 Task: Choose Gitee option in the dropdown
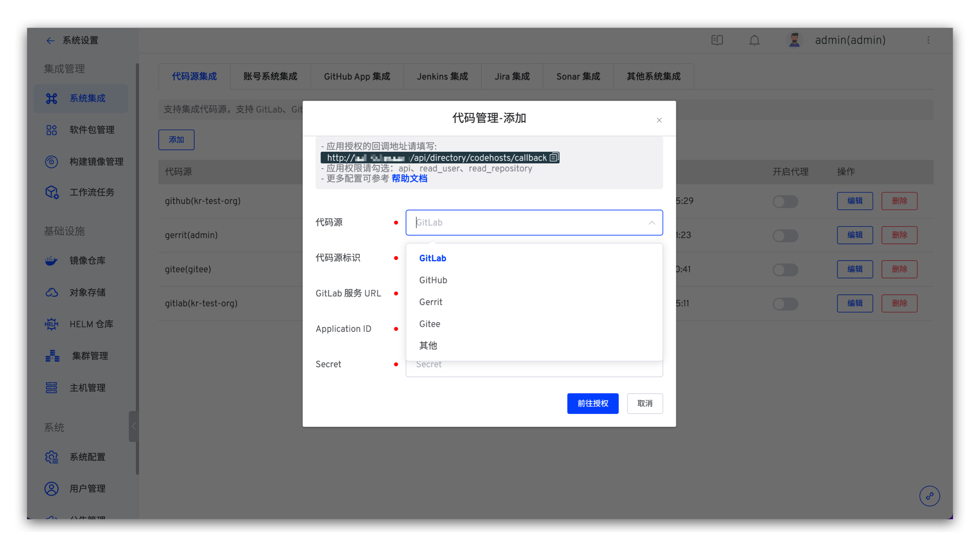tap(429, 324)
